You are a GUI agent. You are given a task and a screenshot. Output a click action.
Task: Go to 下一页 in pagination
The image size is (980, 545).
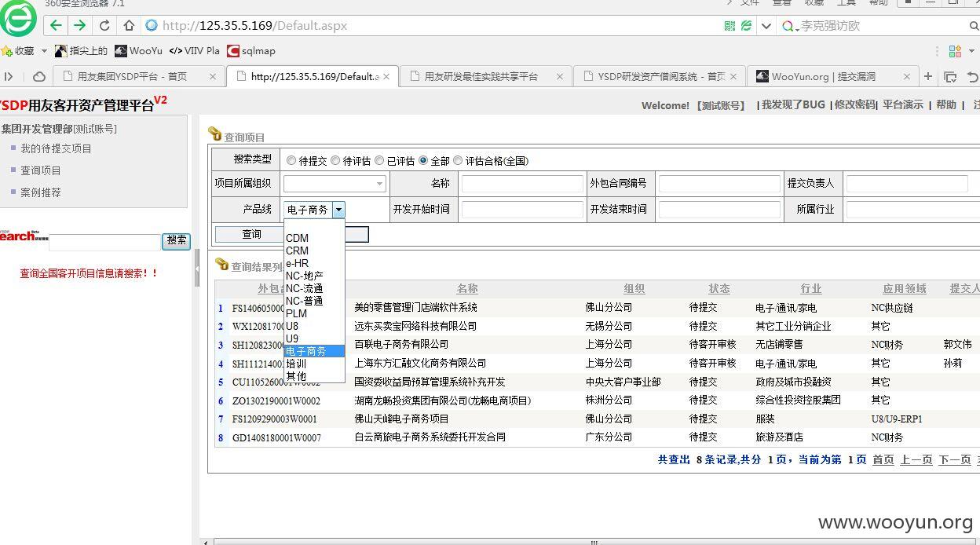coord(955,459)
